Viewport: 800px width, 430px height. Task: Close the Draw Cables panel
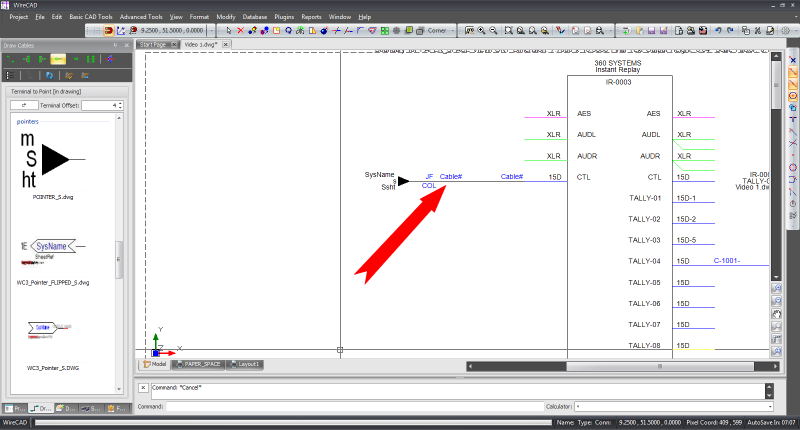tap(127, 45)
